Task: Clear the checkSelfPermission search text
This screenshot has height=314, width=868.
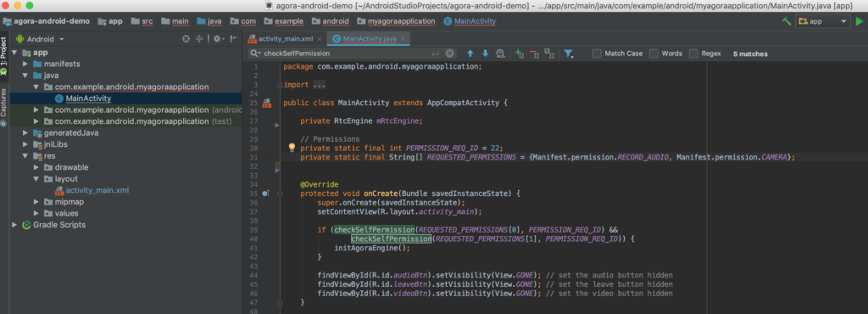Action: tap(449, 53)
